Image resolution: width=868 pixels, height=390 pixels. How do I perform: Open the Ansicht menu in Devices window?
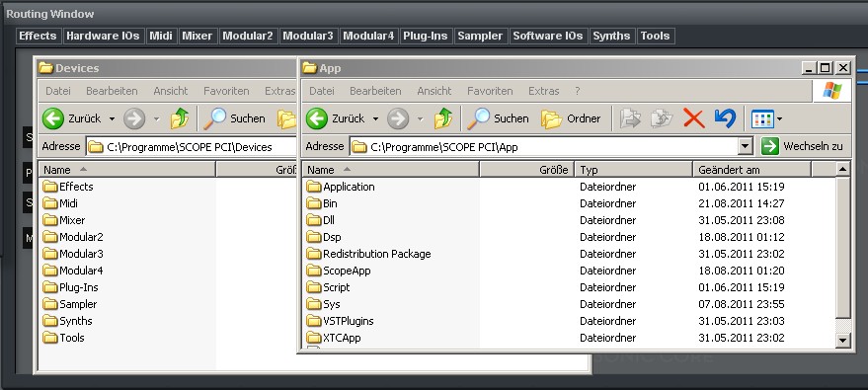point(171,91)
